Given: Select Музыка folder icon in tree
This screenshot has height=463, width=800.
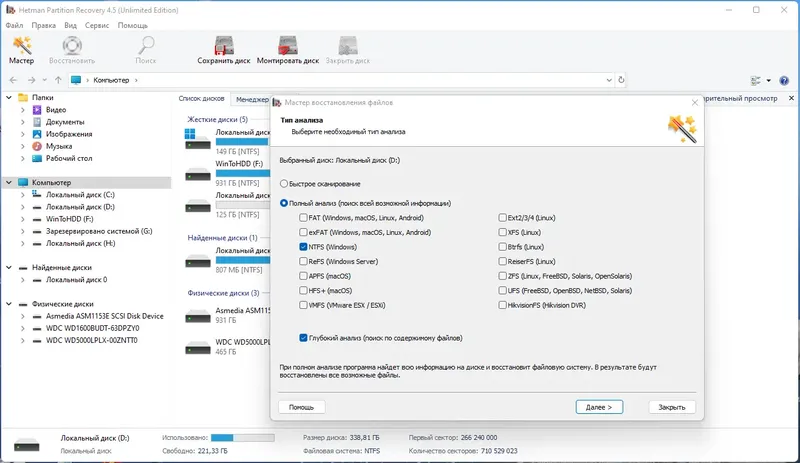Looking at the screenshot, I should (37, 147).
